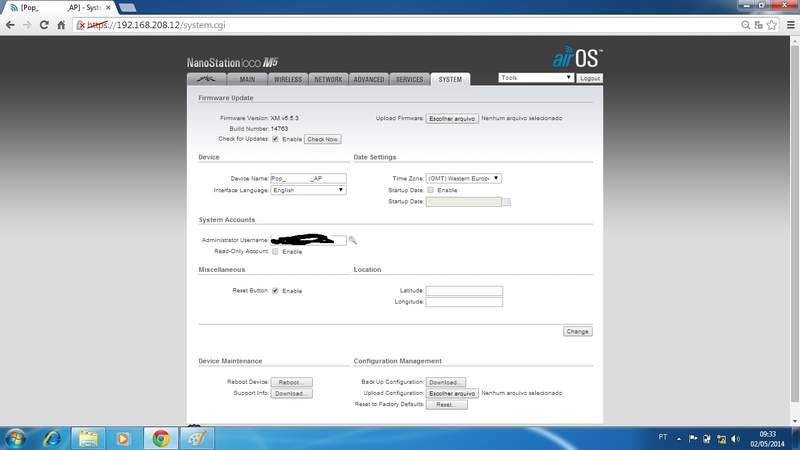Open a new browser tab

[x=127, y=8]
